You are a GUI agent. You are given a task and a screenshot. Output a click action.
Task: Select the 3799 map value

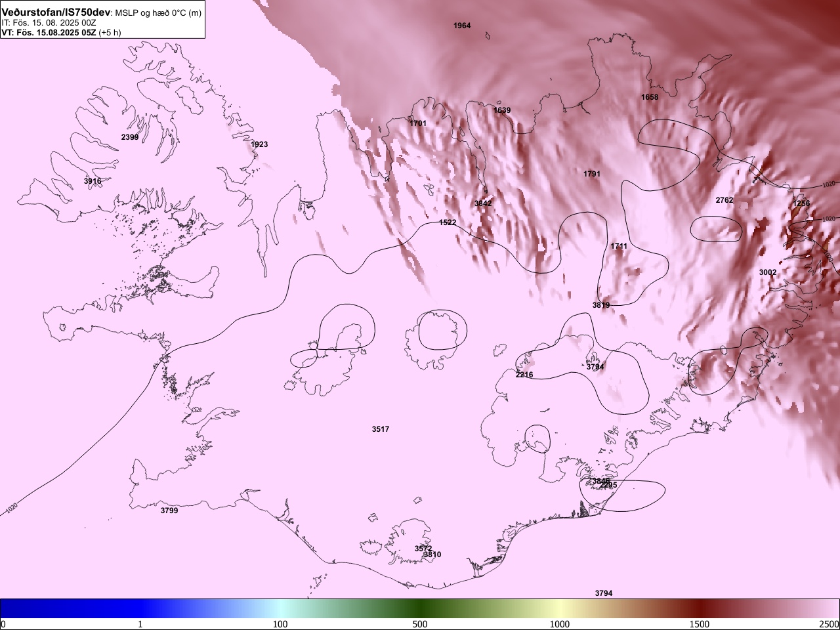click(x=169, y=511)
